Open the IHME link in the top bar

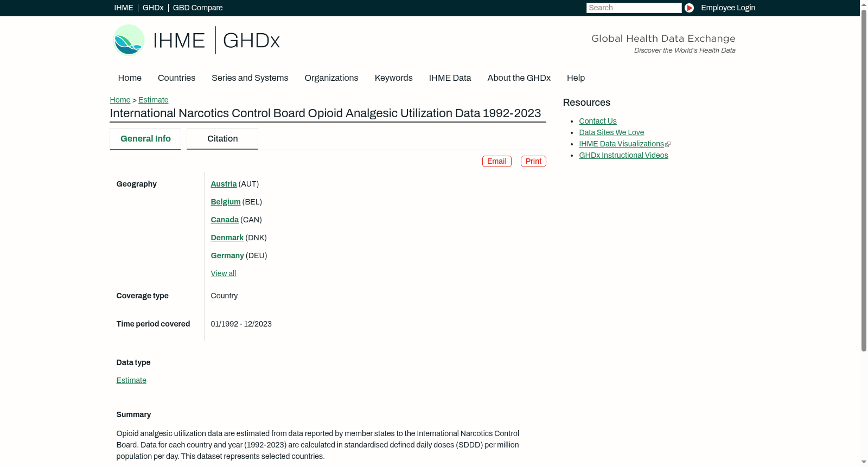click(x=124, y=8)
